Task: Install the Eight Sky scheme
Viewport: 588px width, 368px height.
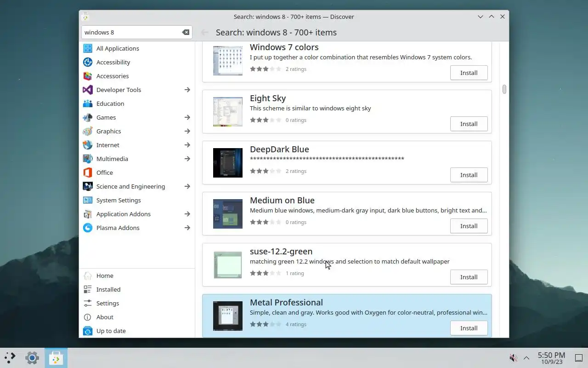Action: (x=469, y=124)
